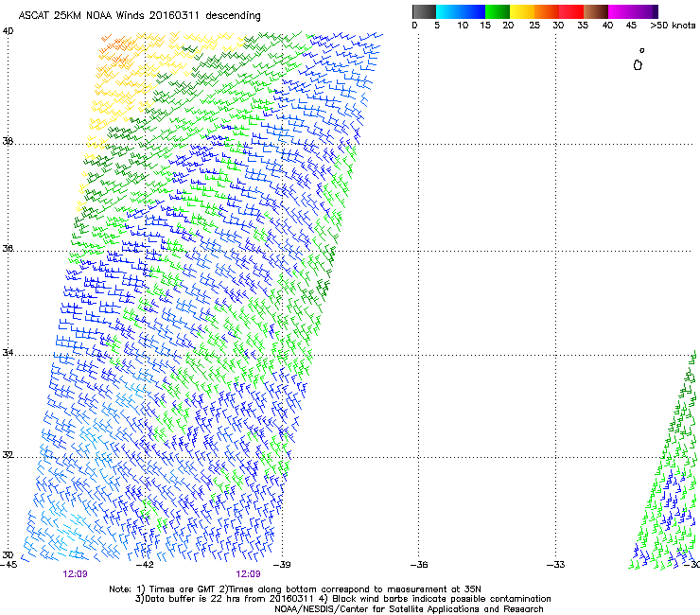
Task: Click the note "Times are GMT"
Action: [183, 589]
